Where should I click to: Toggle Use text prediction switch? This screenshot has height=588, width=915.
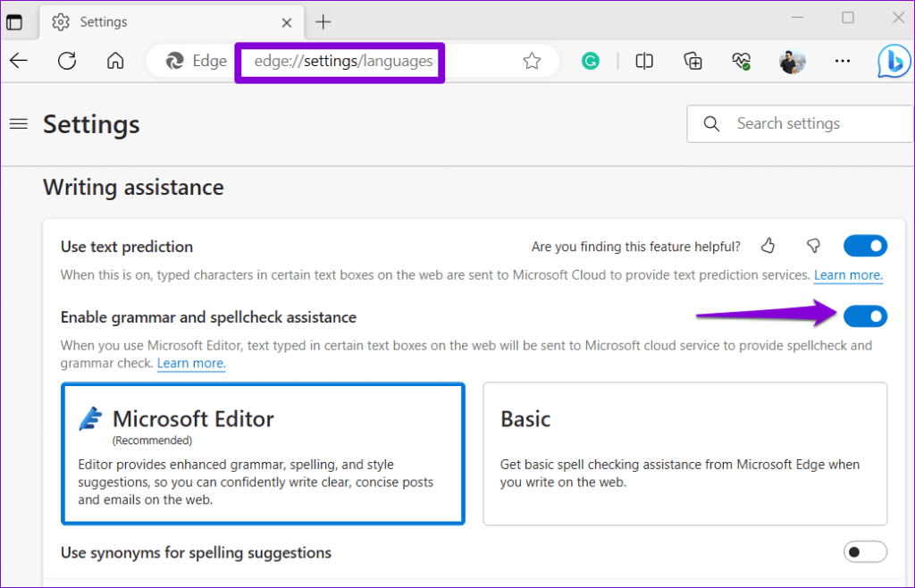[865, 246]
